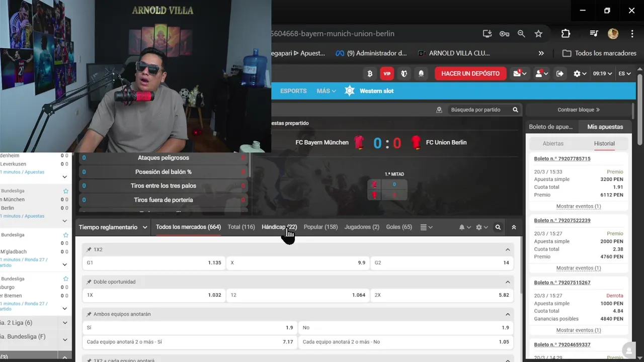Open the markets gear settings dropdown
This screenshot has width=644, height=362.
point(482,227)
